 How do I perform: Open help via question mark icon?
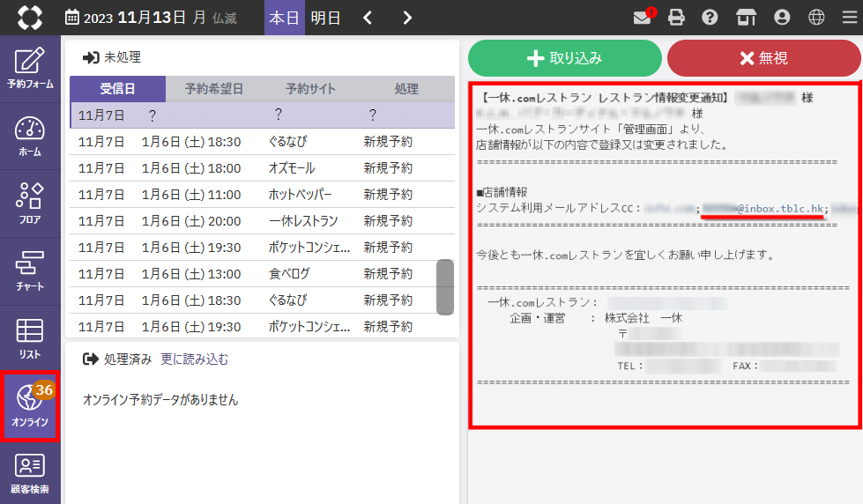pos(710,18)
